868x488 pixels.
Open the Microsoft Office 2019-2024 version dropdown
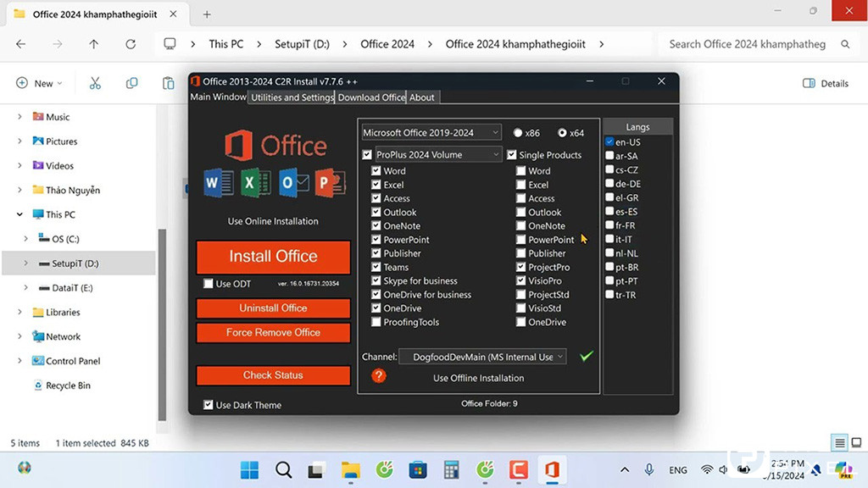click(x=431, y=133)
